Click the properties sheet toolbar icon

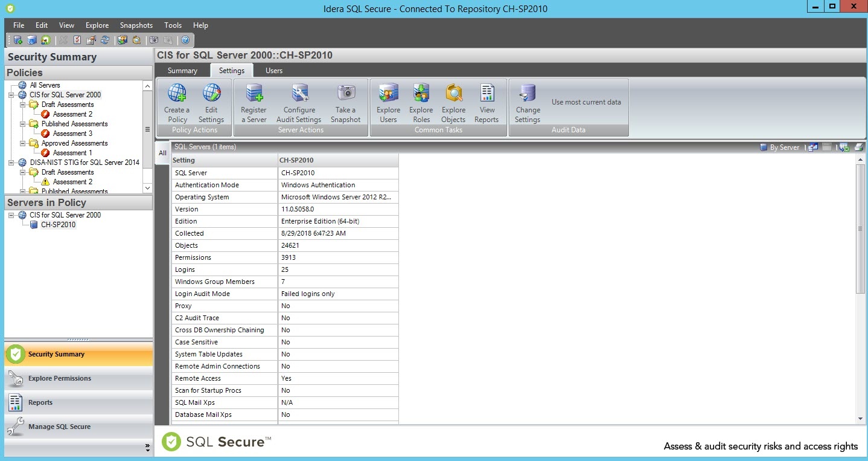point(91,40)
